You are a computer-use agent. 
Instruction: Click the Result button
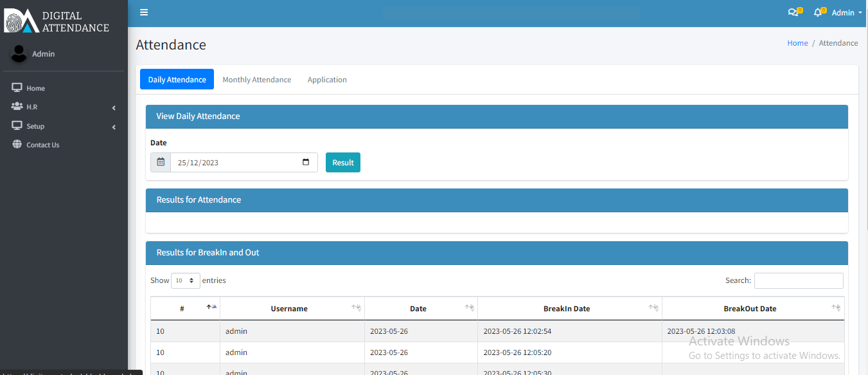pyautogui.click(x=343, y=162)
